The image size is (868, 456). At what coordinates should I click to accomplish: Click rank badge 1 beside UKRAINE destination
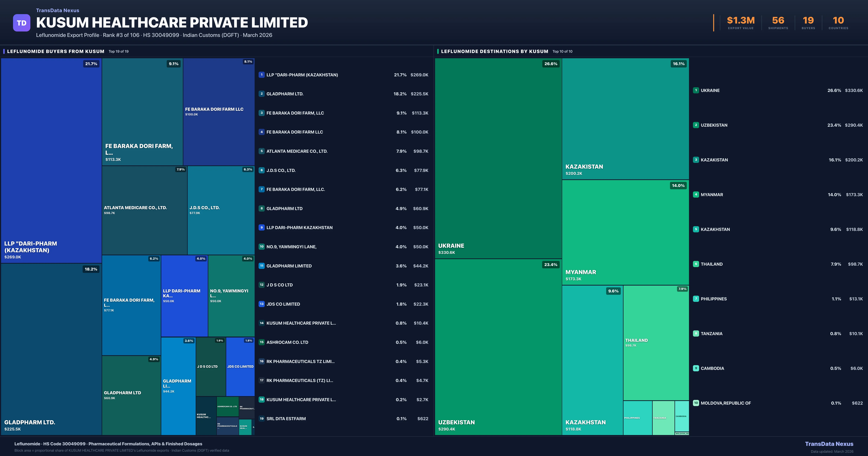696,90
